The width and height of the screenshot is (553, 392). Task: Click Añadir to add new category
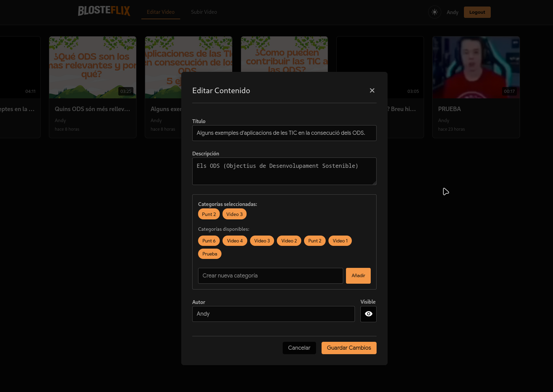coord(358,276)
